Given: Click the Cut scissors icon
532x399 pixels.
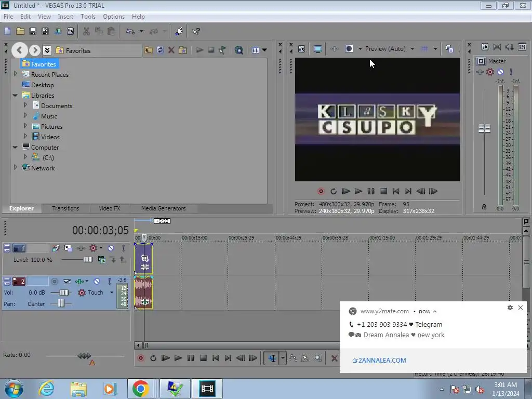Looking at the screenshot, I should click(x=87, y=31).
